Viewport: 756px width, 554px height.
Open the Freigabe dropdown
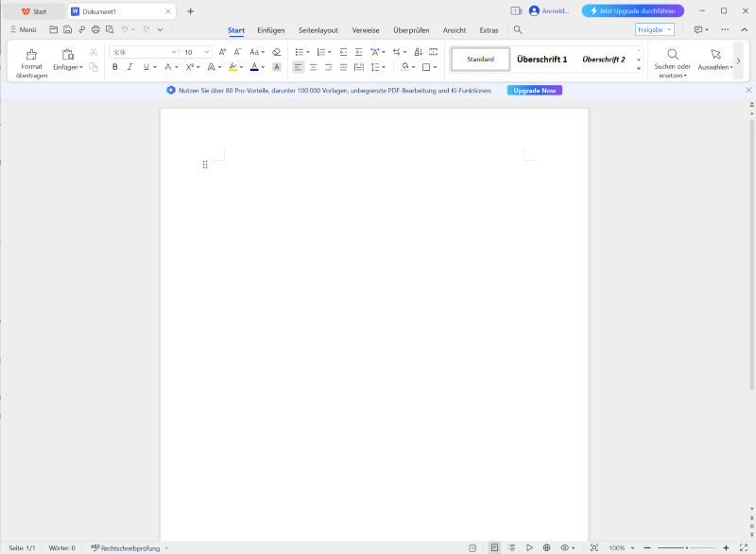point(671,30)
